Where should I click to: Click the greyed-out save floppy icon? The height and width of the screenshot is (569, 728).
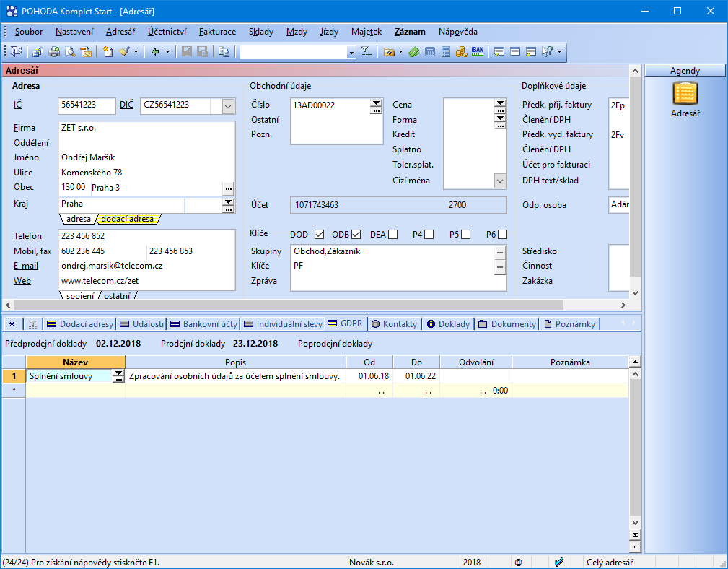click(x=187, y=51)
